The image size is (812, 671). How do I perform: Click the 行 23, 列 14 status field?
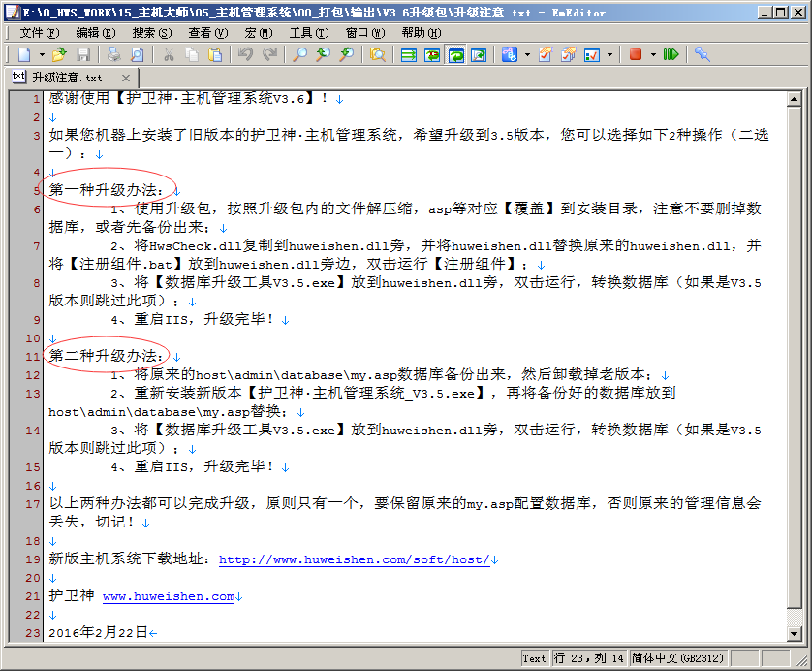(588, 658)
